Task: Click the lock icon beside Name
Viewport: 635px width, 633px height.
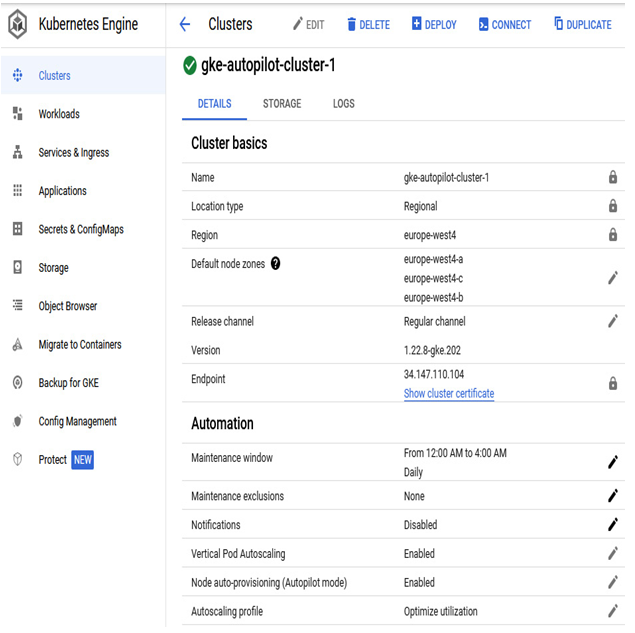Action: pyautogui.click(x=613, y=177)
